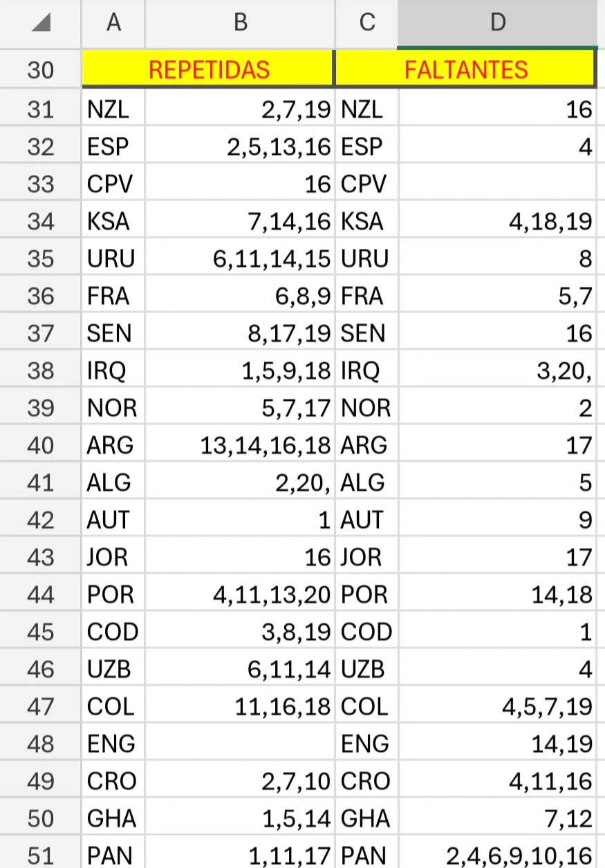This screenshot has width=605, height=868.
Task: Click the GHA cell in column A
Action: tap(113, 818)
